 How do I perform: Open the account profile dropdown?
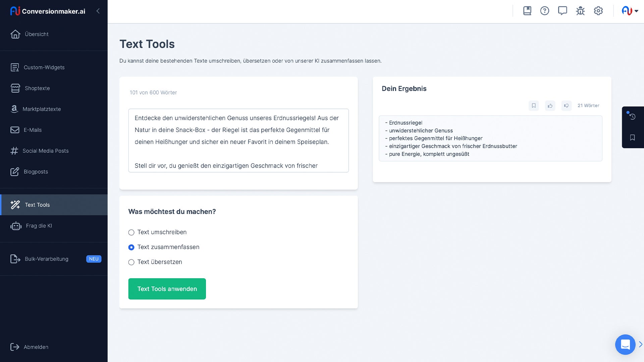coord(630,11)
